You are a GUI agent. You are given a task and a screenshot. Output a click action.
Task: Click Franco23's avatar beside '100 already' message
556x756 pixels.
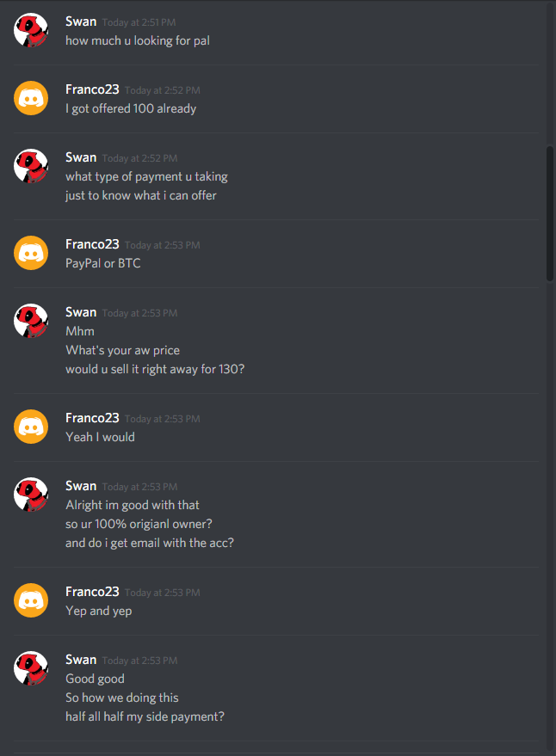pos(31,98)
